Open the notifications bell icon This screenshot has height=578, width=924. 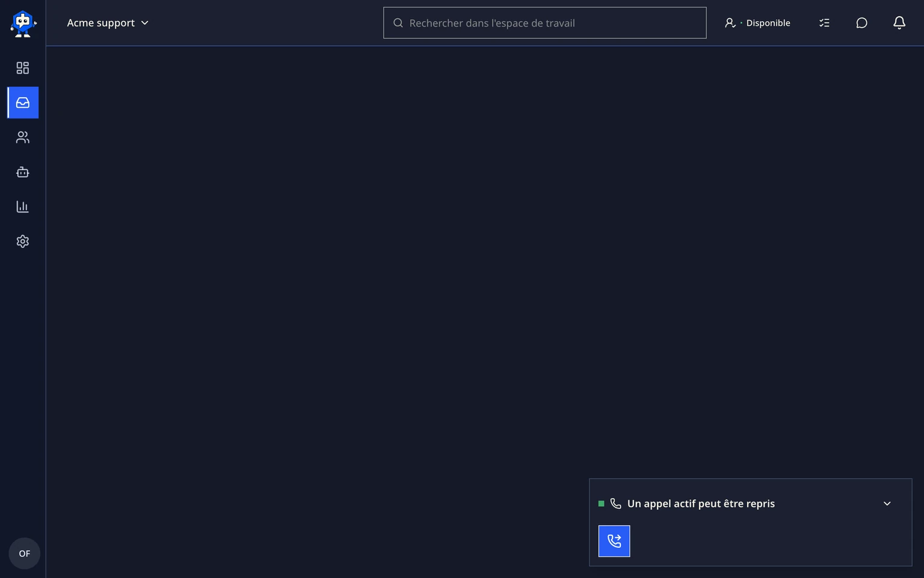click(x=899, y=23)
